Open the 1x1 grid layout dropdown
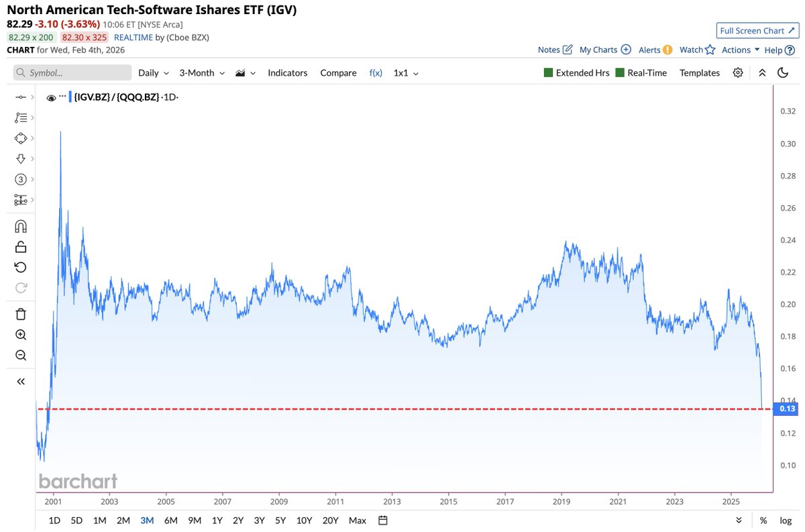Viewport: 805px width, 532px height. coord(406,72)
